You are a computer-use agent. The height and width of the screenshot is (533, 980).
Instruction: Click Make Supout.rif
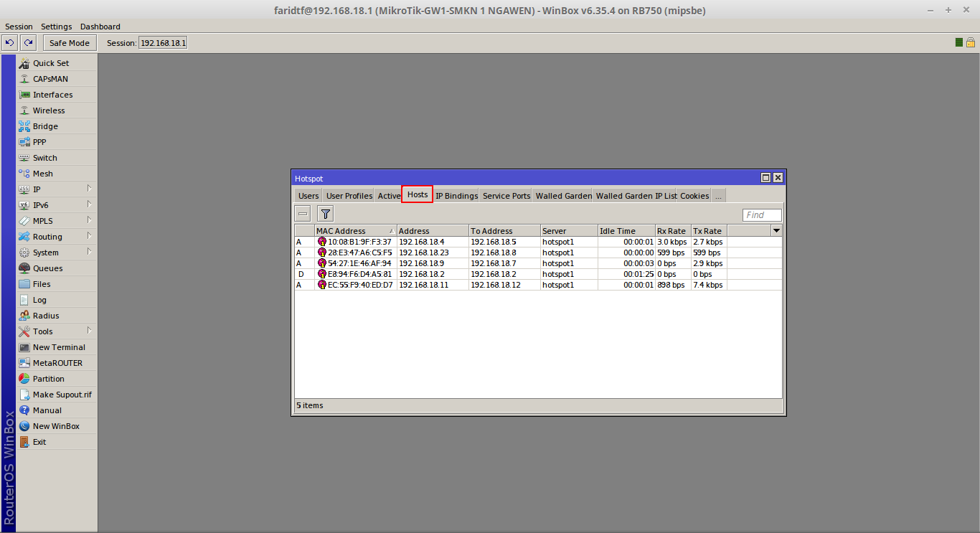pyautogui.click(x=57, y=395)
